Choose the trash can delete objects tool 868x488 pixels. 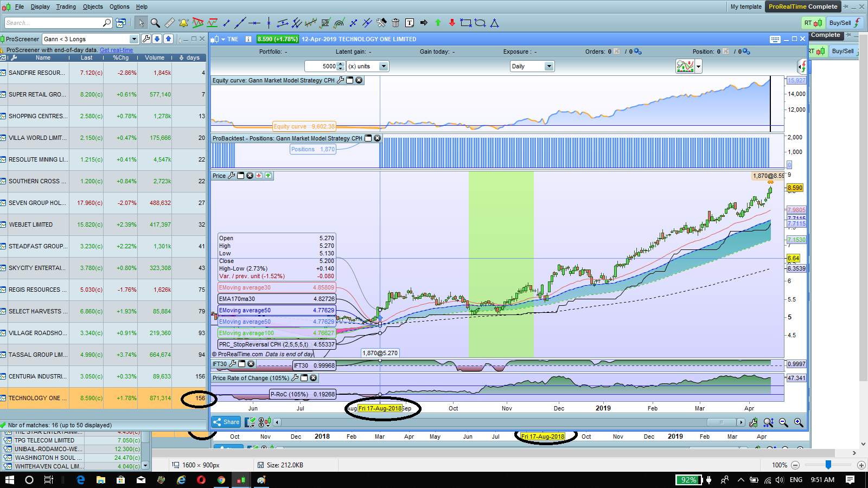point(395,23)
